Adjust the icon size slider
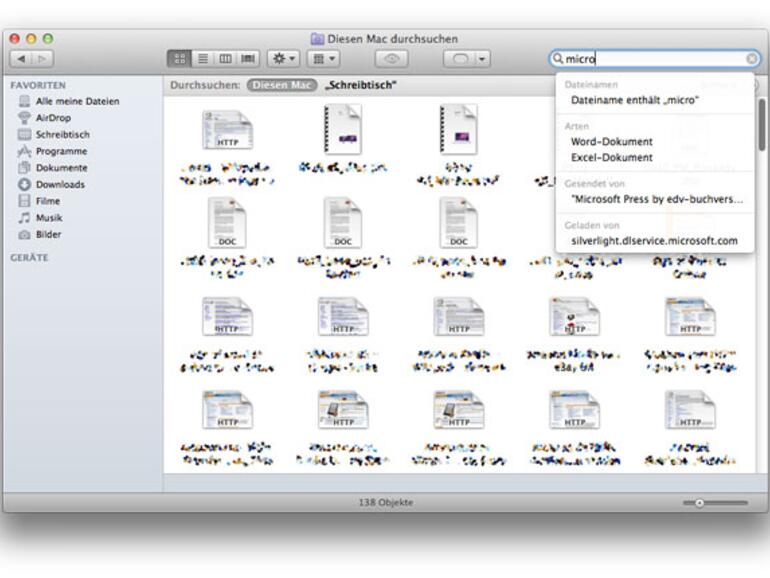 click(x=700, y=502)
